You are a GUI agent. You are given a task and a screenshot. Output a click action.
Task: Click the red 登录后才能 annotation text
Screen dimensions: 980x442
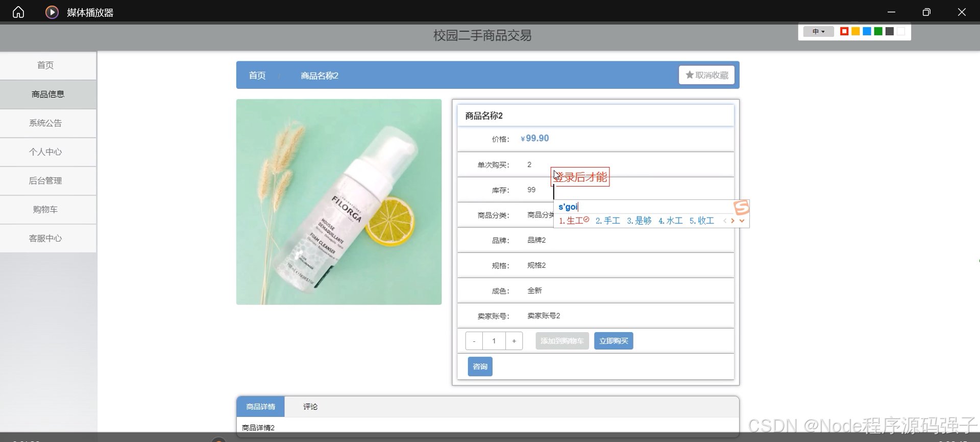click(x=580, y=177)
